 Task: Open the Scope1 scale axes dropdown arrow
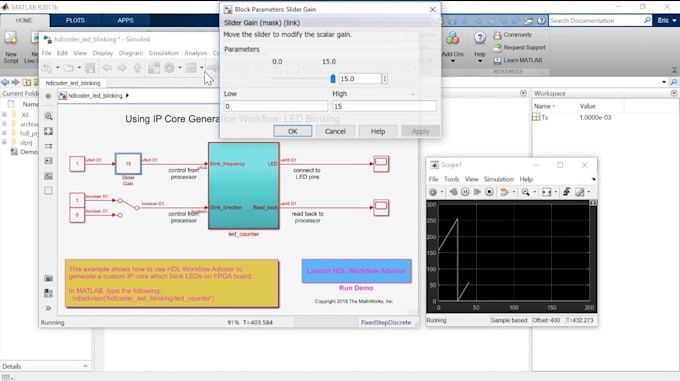click(556, 192)
